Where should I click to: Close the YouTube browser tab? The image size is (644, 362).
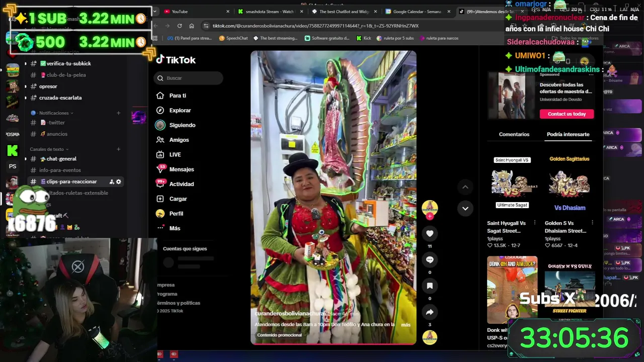(x=227, y=12)
